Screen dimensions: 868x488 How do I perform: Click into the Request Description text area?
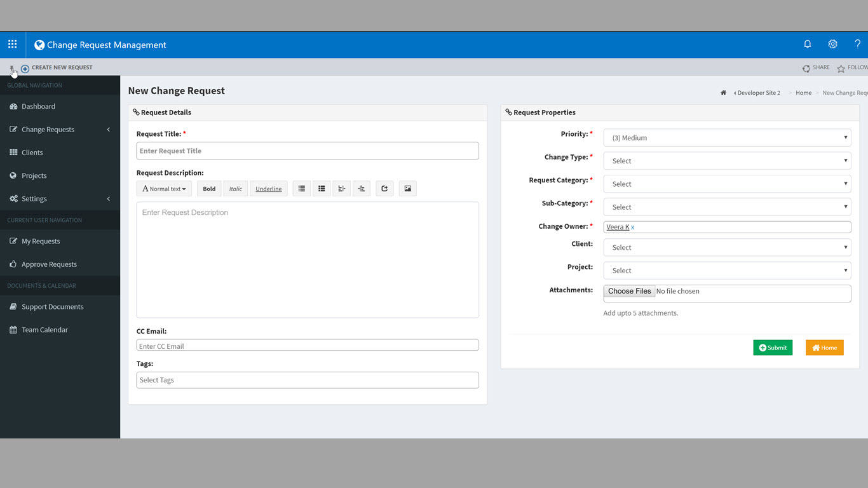(x=308, y=260)
